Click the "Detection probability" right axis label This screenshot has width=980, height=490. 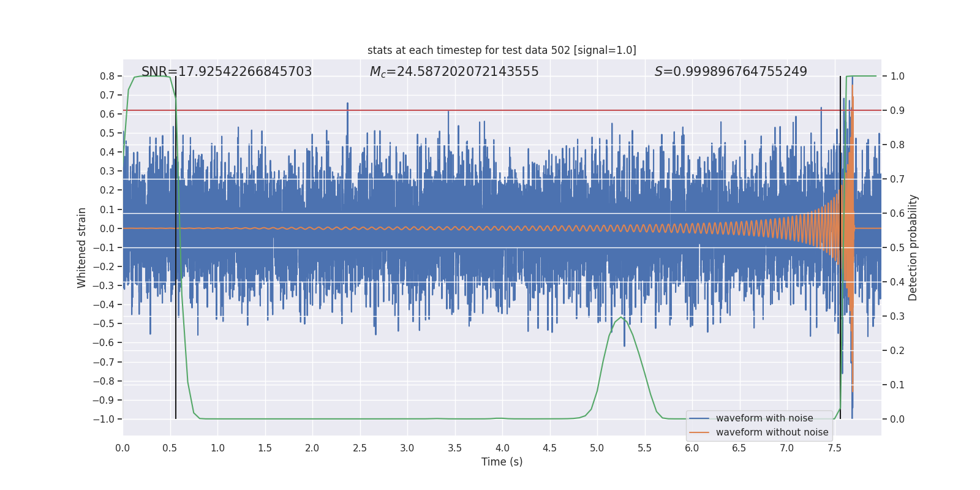point(913,247)
